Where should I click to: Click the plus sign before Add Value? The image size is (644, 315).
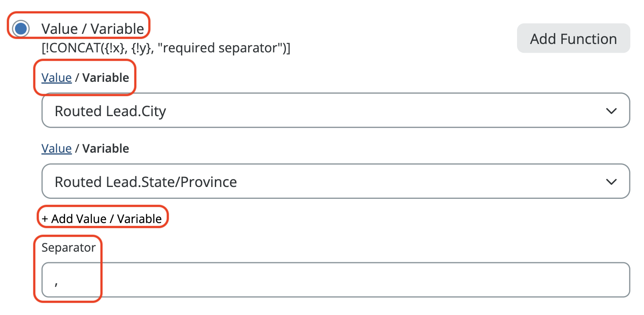pyautogui.click(x=45, y=219)
